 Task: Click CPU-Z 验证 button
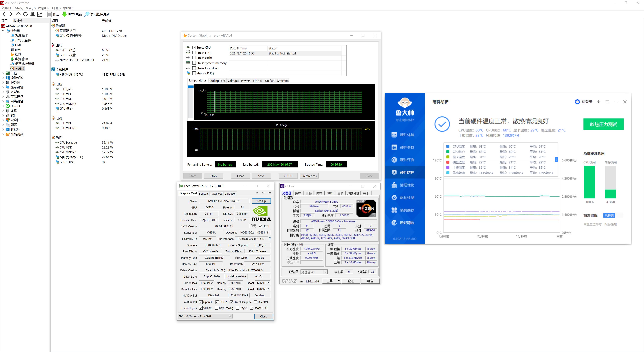tap(351, 281)
